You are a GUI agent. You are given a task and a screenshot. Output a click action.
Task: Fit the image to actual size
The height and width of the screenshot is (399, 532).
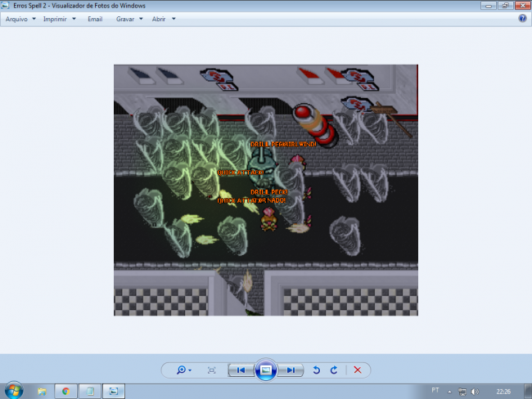211,370
